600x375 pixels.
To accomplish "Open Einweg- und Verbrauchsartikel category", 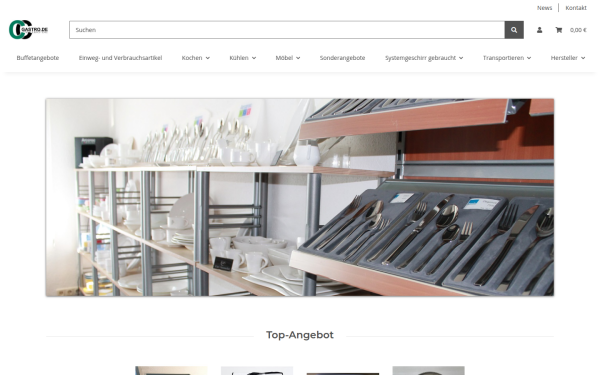I will 120,58.
